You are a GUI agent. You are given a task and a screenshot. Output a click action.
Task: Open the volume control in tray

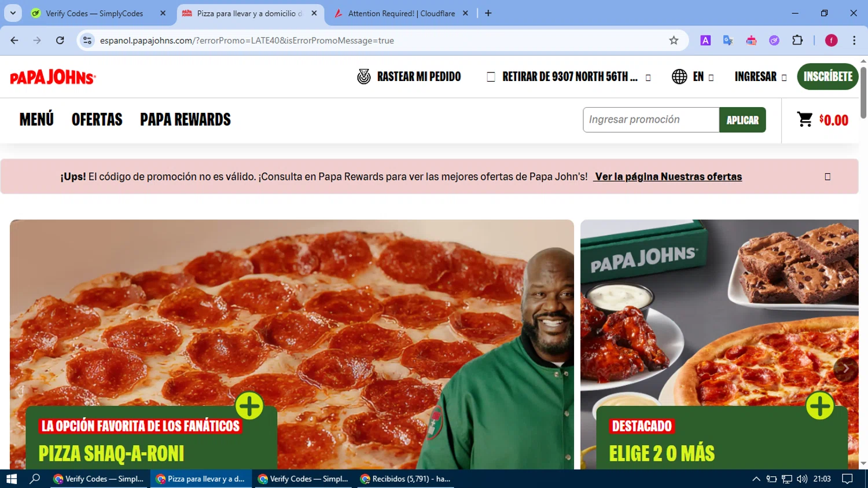802,479
